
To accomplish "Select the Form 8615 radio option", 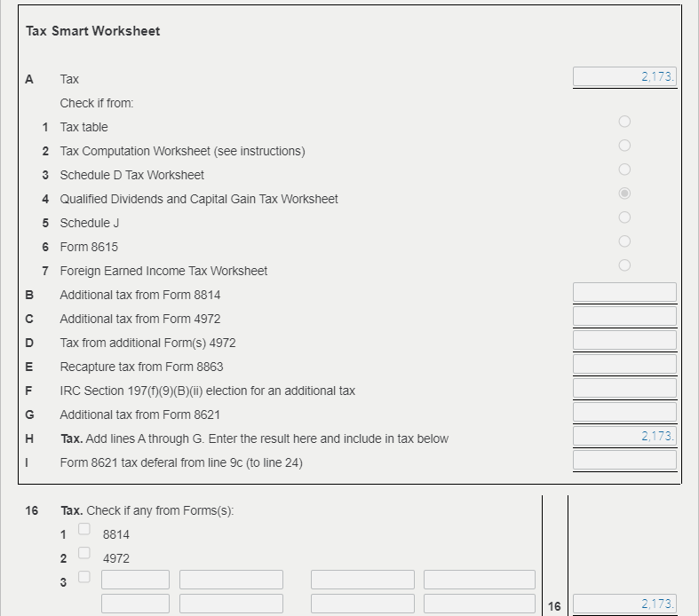I will pyautogui.click(x=624, y=241).
